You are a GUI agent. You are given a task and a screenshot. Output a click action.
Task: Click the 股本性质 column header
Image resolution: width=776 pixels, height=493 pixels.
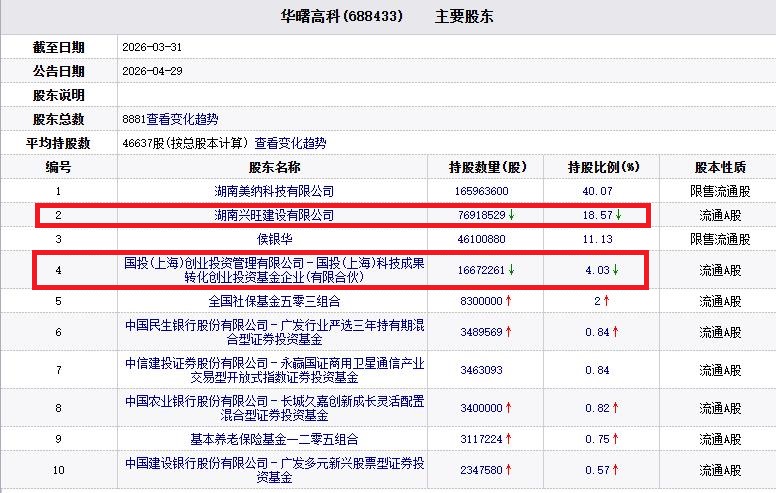[x=720, y=167]
